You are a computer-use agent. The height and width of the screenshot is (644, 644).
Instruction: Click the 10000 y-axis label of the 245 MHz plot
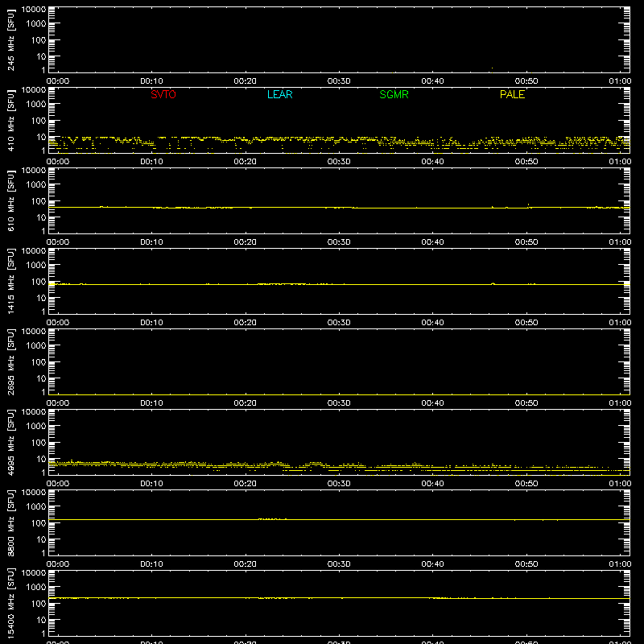pyautogui.click(x=34, y=10)
